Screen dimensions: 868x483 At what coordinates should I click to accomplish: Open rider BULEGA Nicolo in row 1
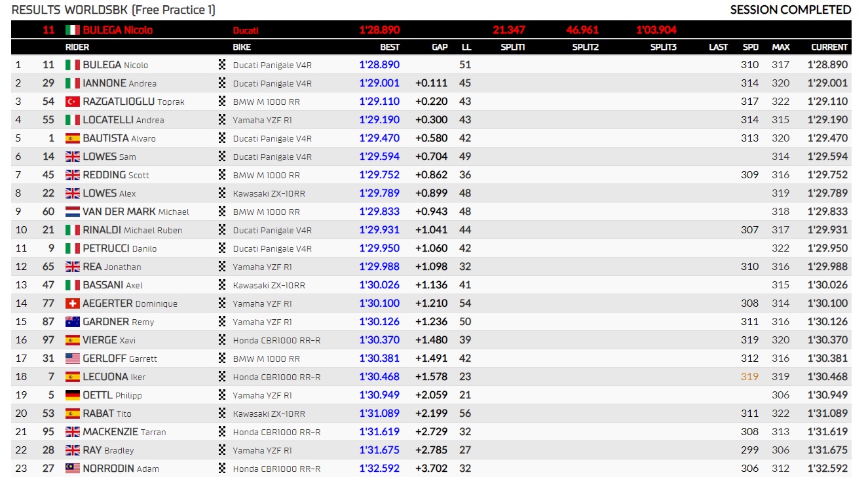[x=115, y=65]
